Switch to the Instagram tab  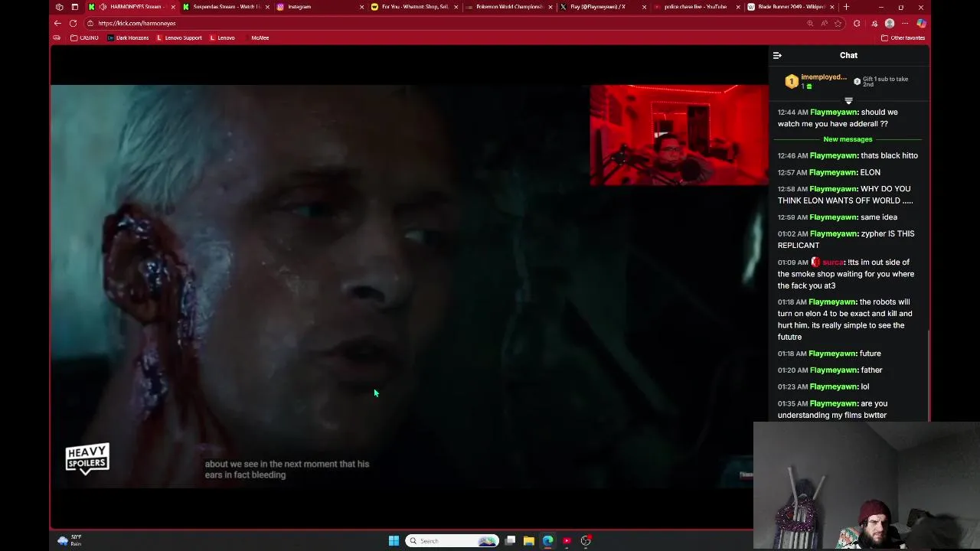[319, 7]
